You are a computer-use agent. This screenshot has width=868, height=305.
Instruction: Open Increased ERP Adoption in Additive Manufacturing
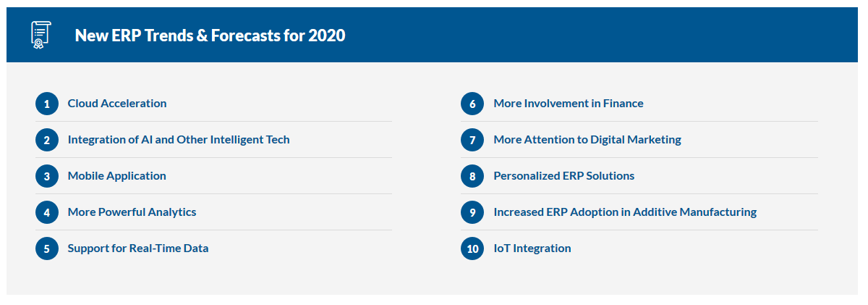pos(625,212)
